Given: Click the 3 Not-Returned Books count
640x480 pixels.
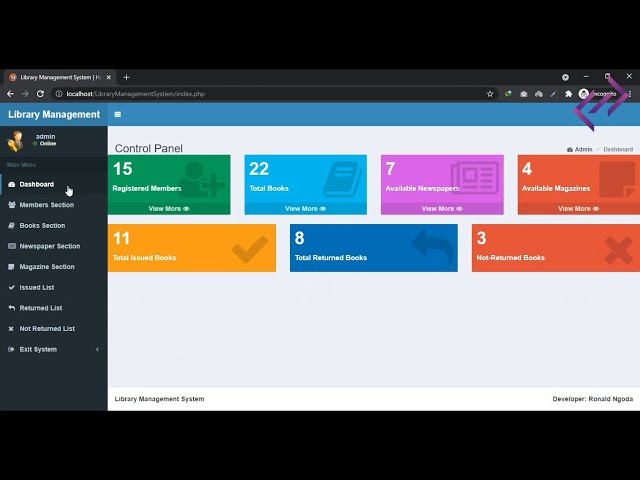Looking at the screenshot, I should (481, 238).
